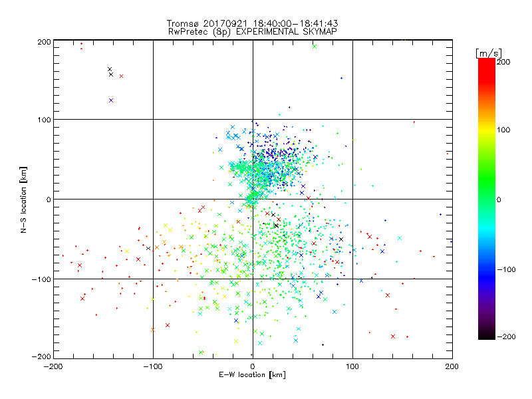Image resolution: width=532 pixels, height=399 pixels.
Task: Click the colorbar label "-200" at the bottom
Action: coord(506,337)
